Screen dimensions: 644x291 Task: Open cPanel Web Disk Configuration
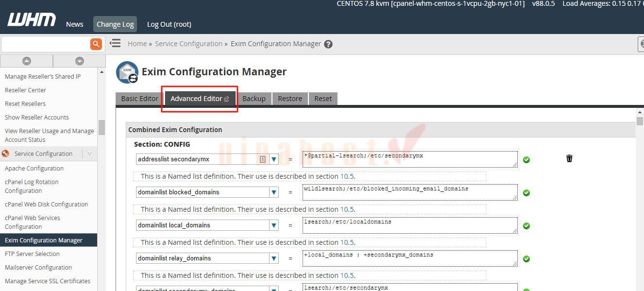[46, 205]
